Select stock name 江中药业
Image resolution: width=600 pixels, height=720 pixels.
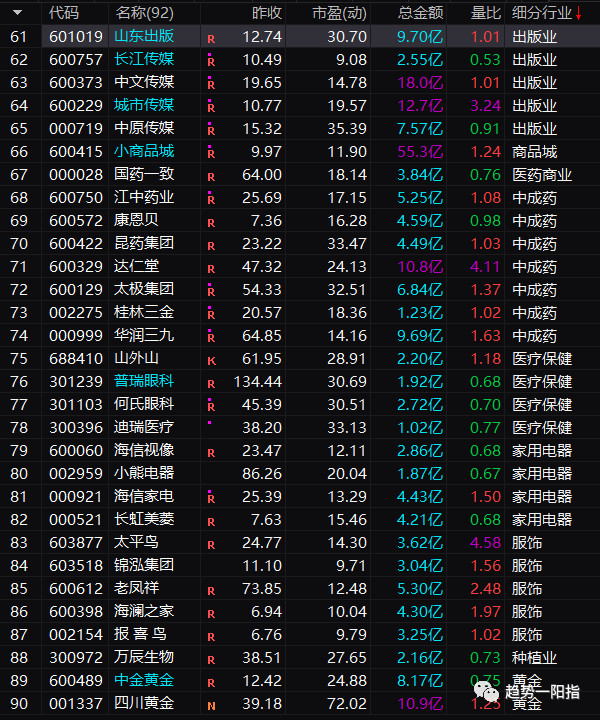[x=144, y=197]
